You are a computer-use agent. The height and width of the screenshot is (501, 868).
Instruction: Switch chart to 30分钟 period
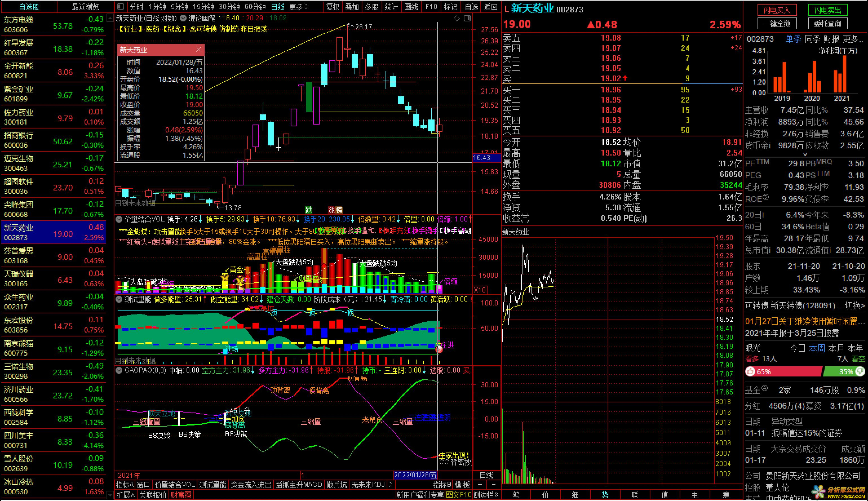tap(229, 7)
